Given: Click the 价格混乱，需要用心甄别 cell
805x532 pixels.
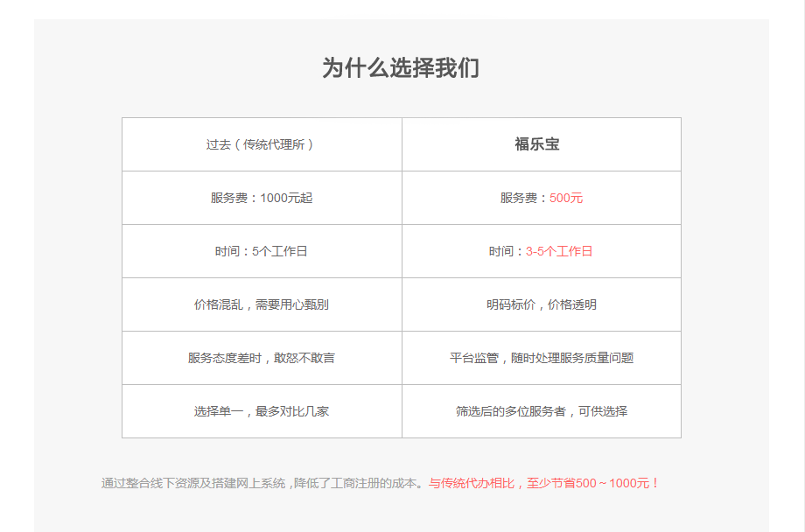Looking at the screenshot, I should (262, 304).
